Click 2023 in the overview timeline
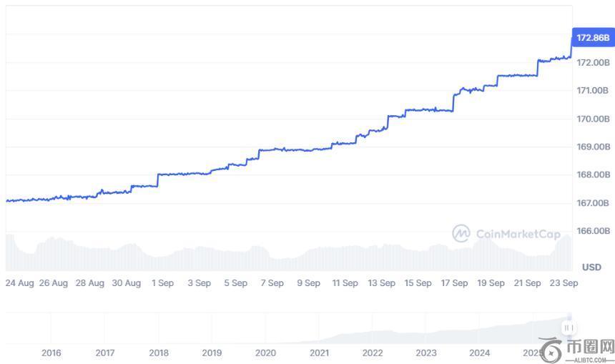The height and width of the screenshot is (364, 615). (x=426, y=353)
